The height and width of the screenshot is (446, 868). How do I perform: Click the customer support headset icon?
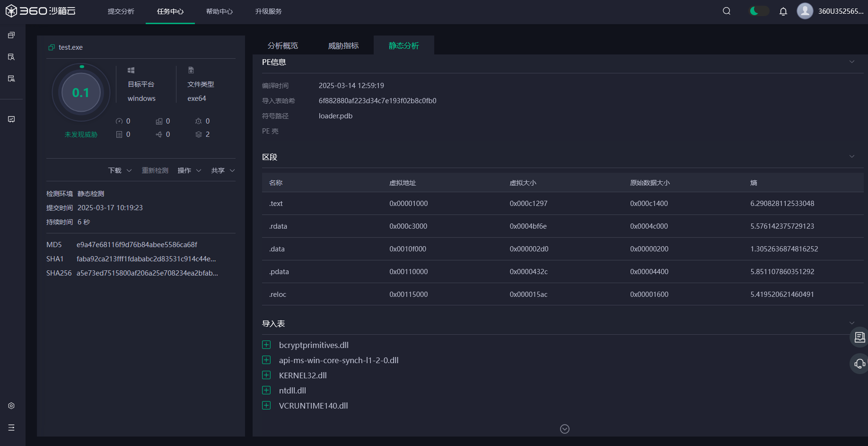point(859,364)
